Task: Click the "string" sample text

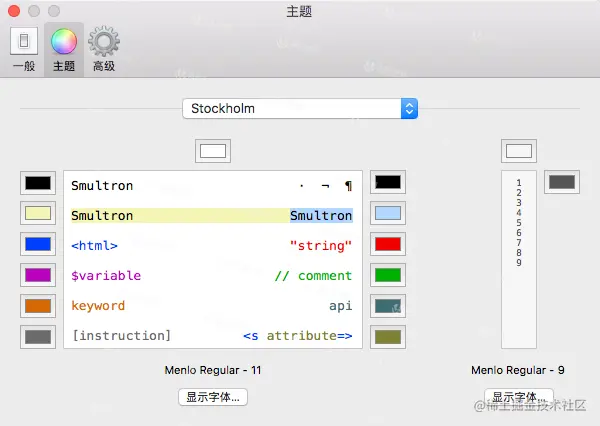Action: tap(321, 245)
